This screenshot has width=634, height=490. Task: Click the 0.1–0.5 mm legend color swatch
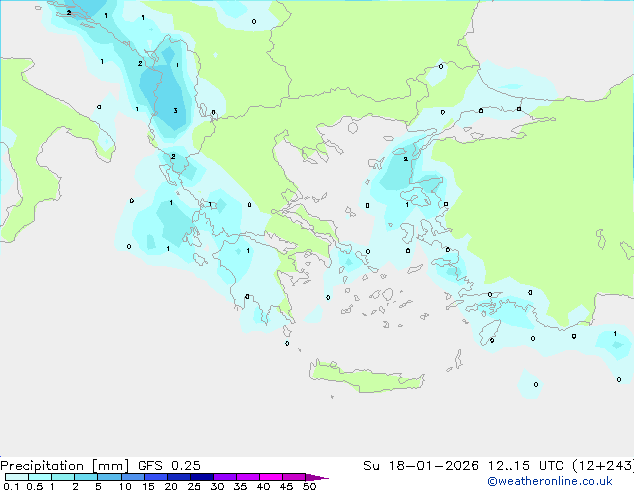coord(17,477)
